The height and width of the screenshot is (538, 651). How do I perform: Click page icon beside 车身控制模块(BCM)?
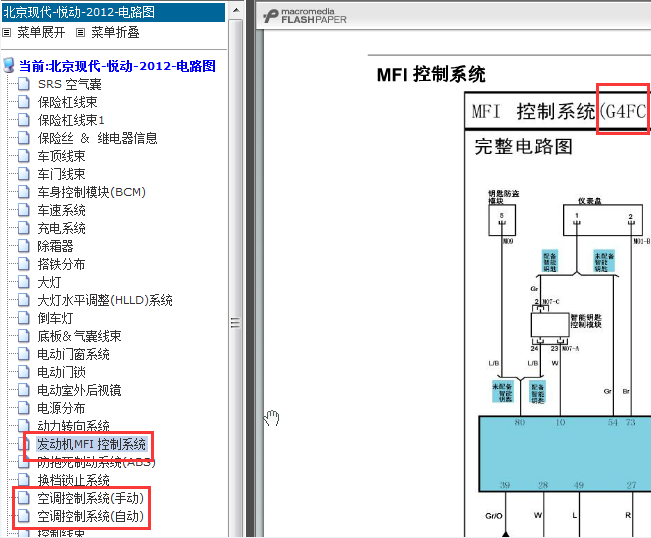pyautogui.click(x=24, y=192)
